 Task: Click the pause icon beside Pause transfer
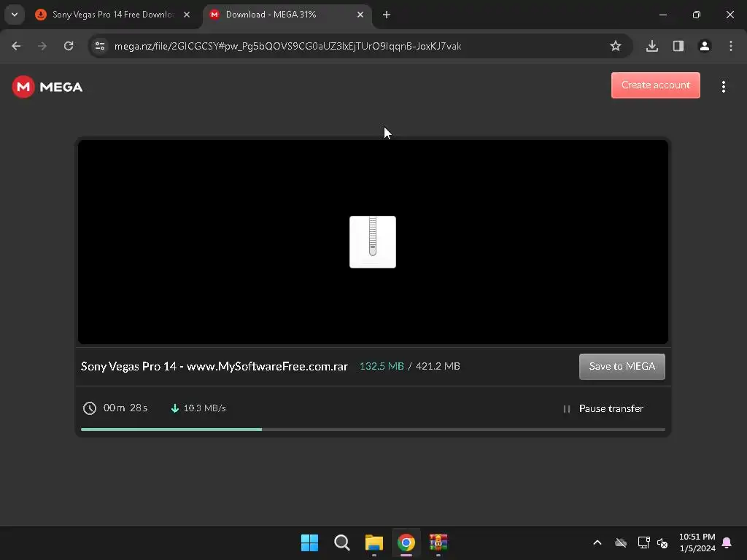tap(566, 408)
